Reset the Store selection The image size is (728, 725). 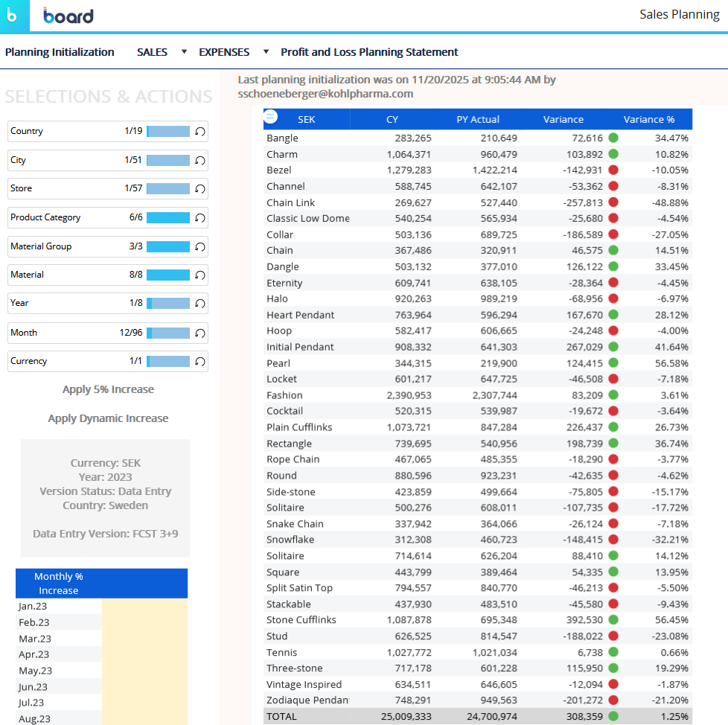tap(200, 189)
